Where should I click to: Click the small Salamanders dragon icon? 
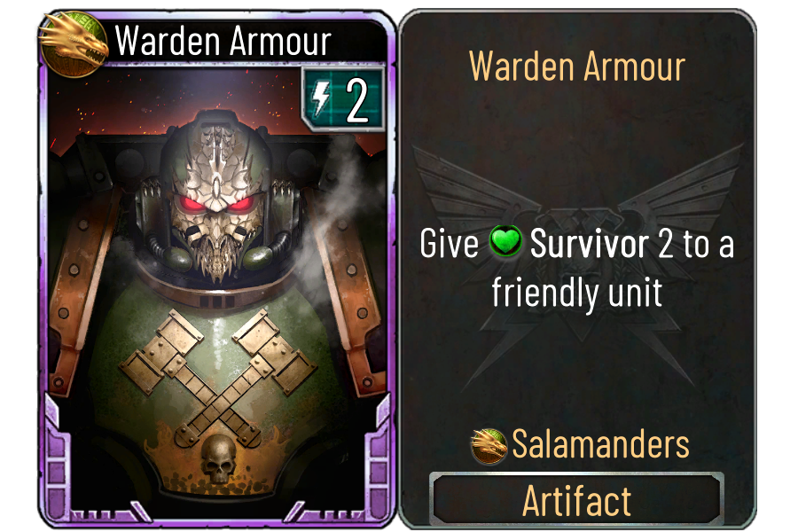tap(489, 446)
